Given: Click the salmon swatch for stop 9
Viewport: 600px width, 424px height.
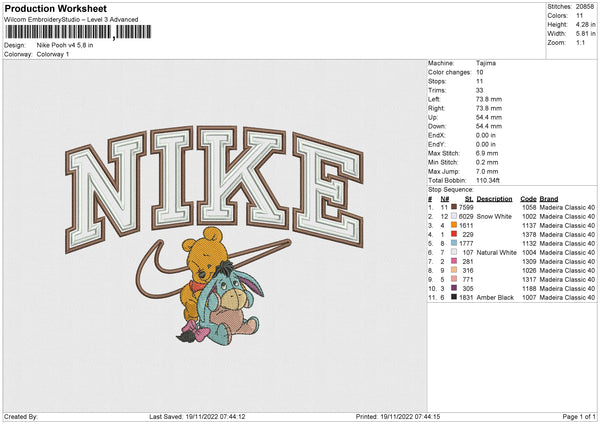Looking at the screenshot, I should [x=454, y=279].
